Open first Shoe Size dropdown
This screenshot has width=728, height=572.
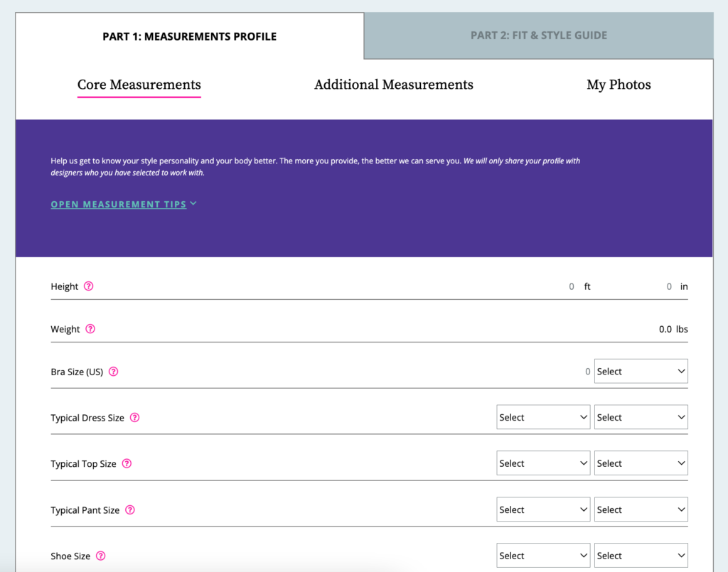pos(543,555)
